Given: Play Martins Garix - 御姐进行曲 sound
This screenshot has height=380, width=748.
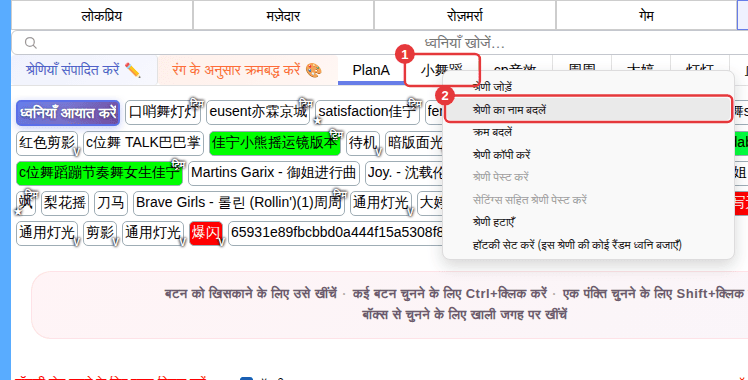Looking at the screenshot, I should [274, 174].
